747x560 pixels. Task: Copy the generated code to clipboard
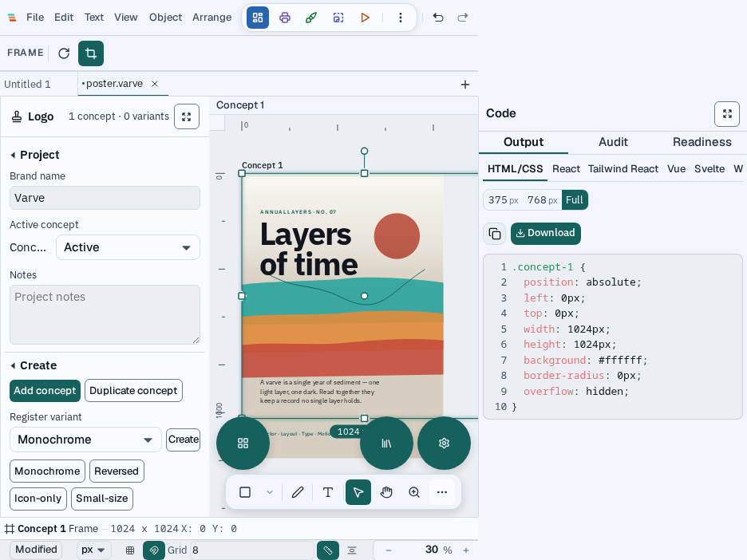[x=495, y=233]
